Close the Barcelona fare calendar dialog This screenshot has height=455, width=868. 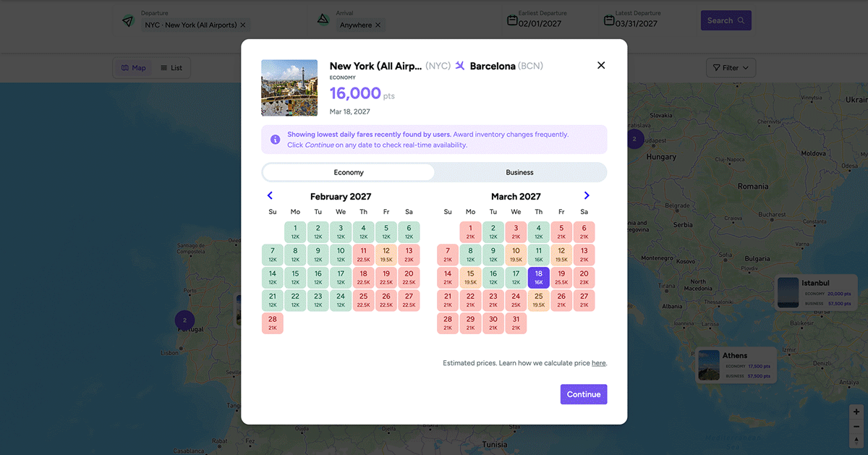click(600, 65)
